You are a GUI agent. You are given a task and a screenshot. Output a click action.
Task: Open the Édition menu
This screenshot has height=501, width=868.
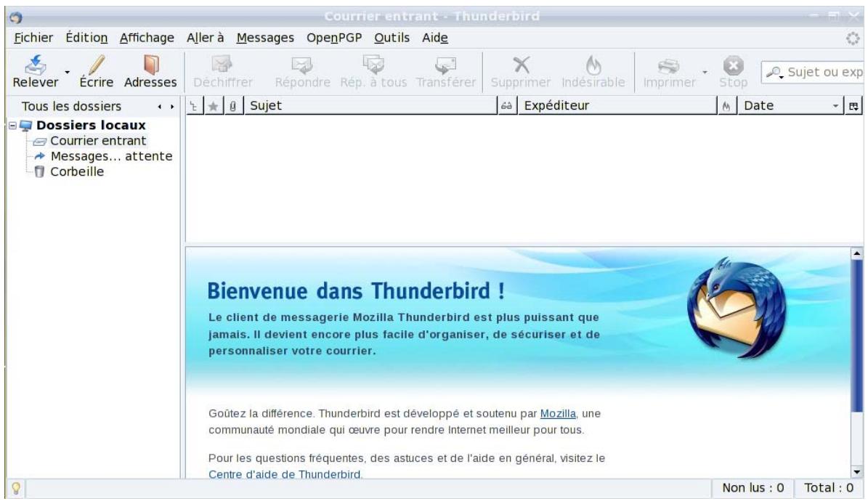point(86,38)
